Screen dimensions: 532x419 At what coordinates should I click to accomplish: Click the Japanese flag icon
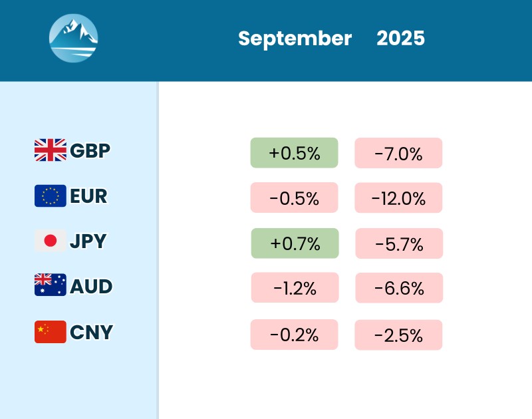pyautogui.click(x=51, y=241)
